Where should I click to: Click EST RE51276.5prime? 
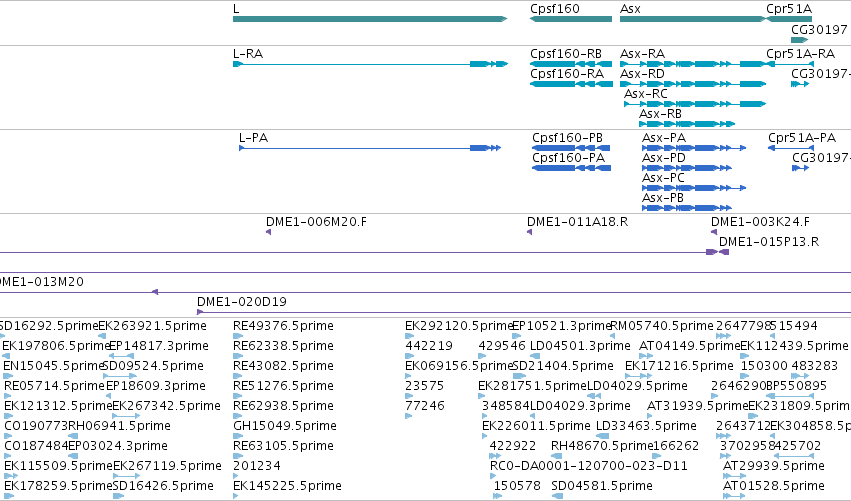(283, 386)
